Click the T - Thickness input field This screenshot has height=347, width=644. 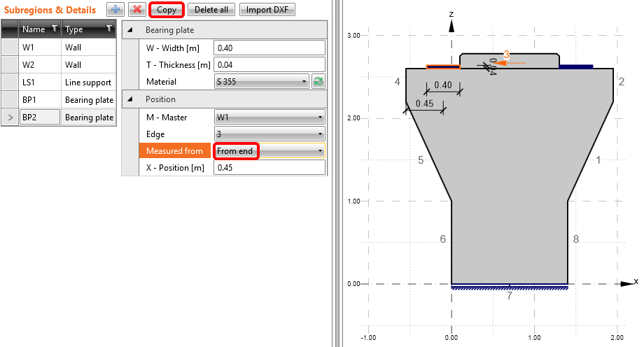coord(269,65)
